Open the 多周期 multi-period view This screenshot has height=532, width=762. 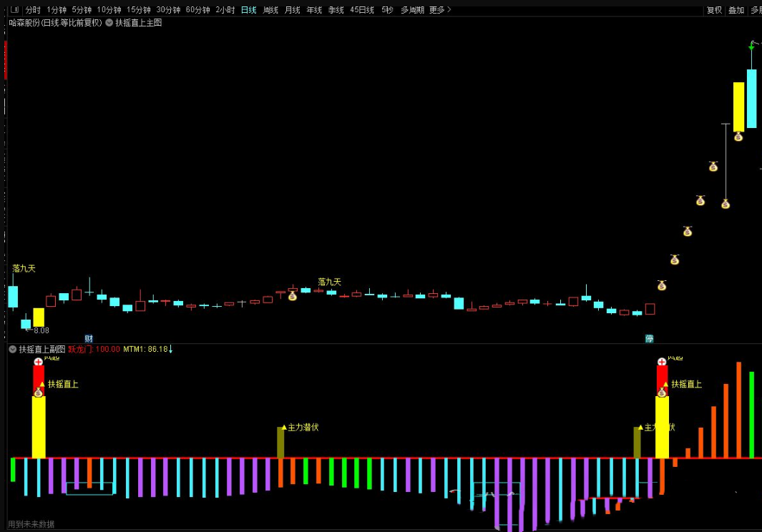coord(412,10)
